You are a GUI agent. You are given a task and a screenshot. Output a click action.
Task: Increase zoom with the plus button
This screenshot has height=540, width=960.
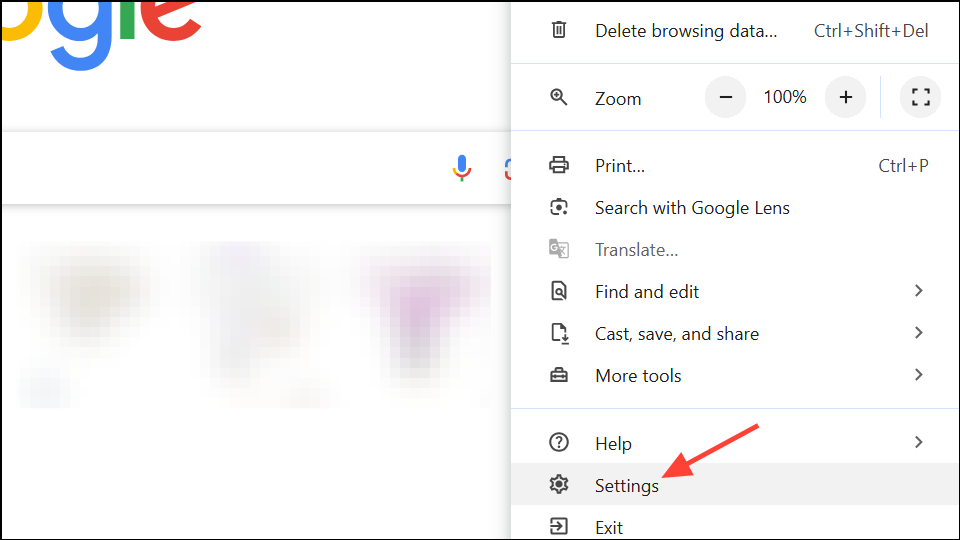[845, 97]
